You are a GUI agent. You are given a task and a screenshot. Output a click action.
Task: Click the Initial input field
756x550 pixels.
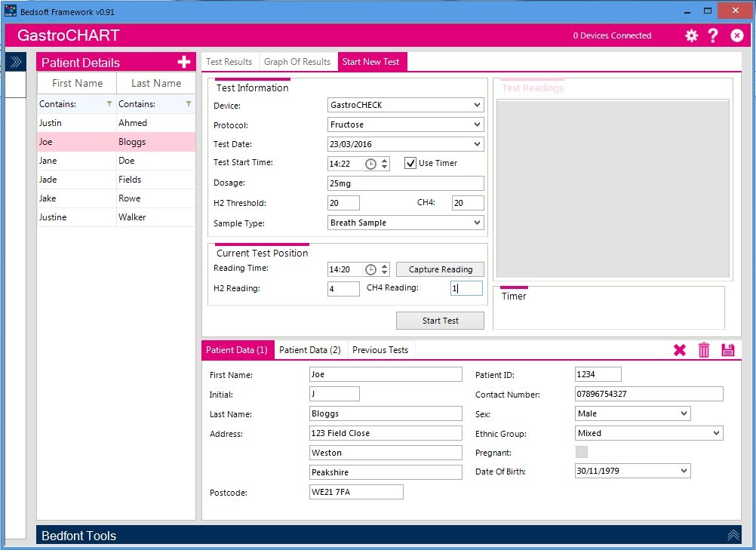(x=334, y=394)
